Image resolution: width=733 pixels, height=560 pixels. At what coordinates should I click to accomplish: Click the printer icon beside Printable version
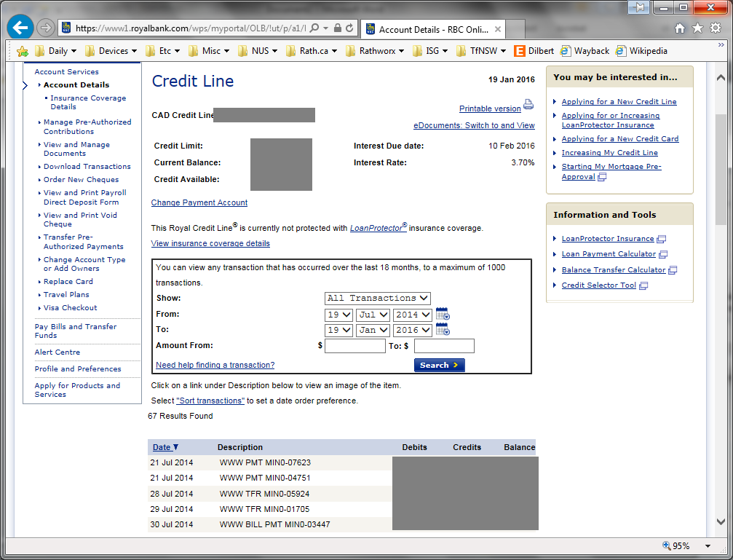pos(528,105)
